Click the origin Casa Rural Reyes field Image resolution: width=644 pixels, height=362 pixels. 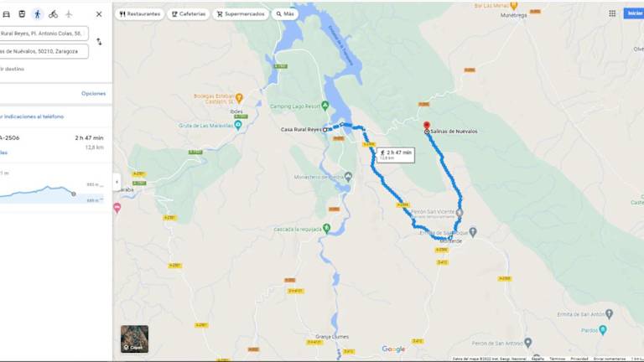click(44, 34)
